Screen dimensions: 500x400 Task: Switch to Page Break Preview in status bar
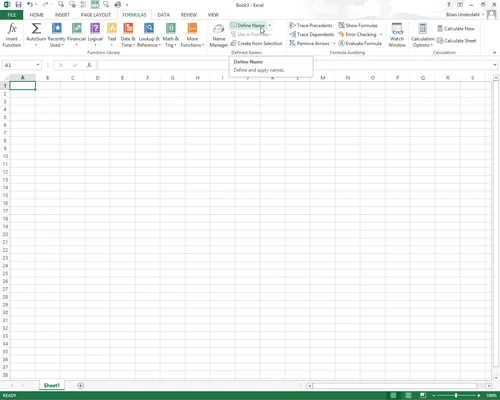423,395
